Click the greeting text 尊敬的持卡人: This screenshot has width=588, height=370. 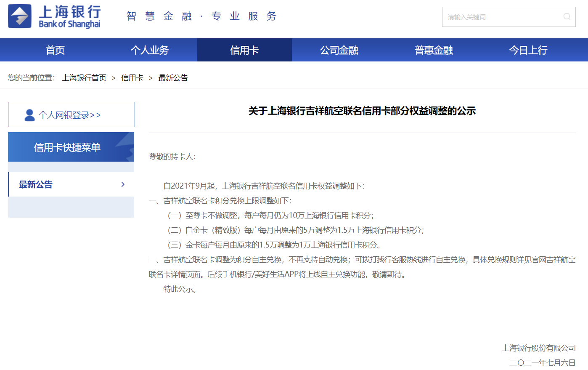(172, 157)
